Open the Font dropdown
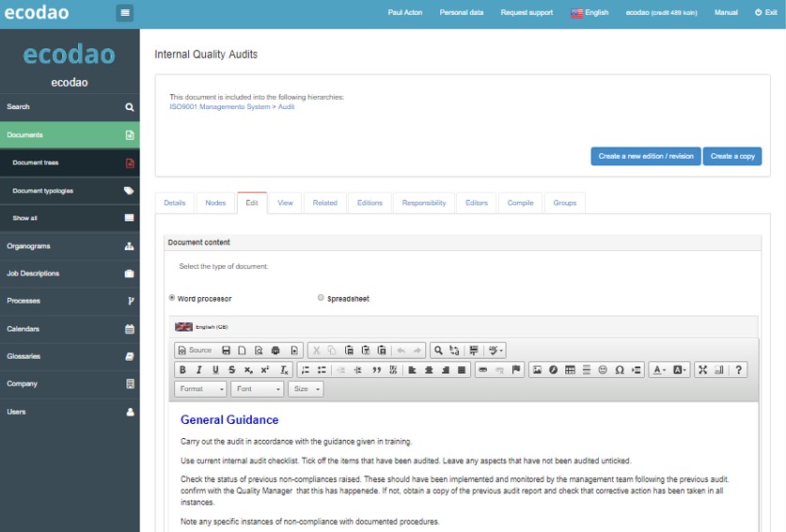 click(258, 389)
